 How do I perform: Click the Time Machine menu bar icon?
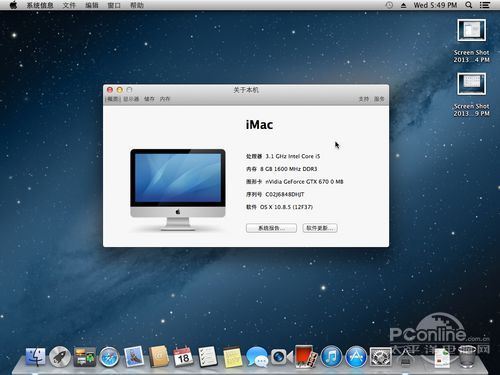[x=389, y=5]
